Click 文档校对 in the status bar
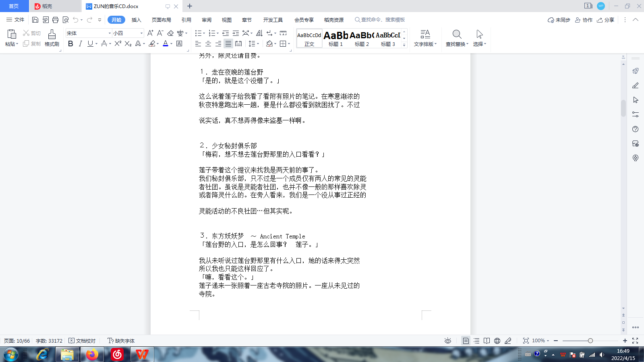 click(82, 341)
